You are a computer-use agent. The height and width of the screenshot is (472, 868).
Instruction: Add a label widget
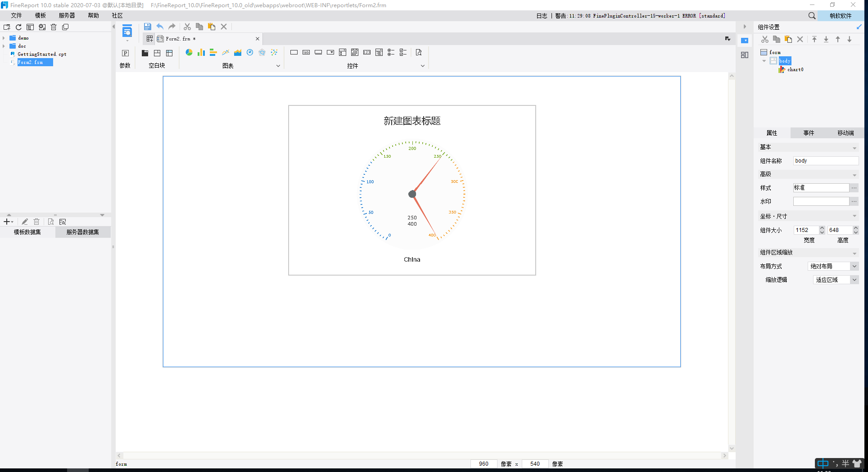(306, 53)
